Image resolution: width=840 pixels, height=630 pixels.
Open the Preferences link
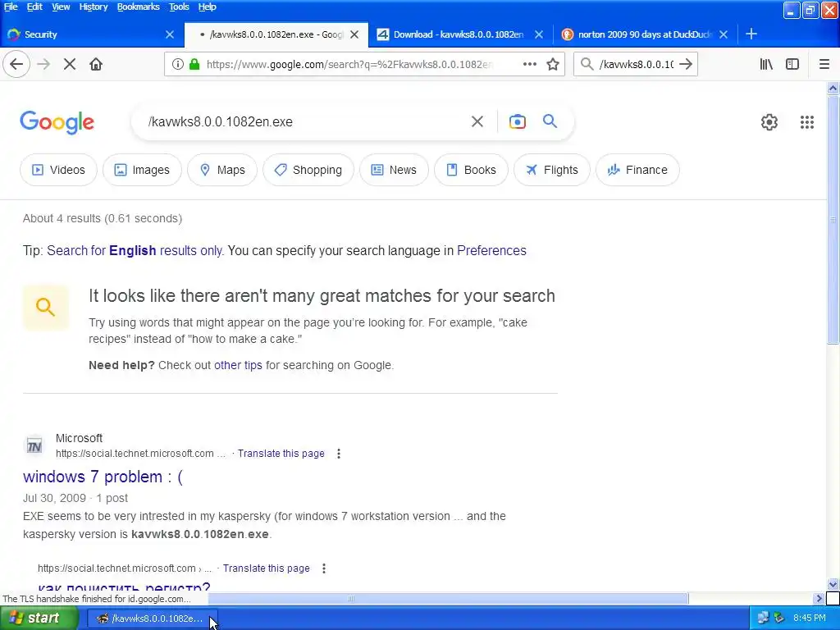point(491,251)
